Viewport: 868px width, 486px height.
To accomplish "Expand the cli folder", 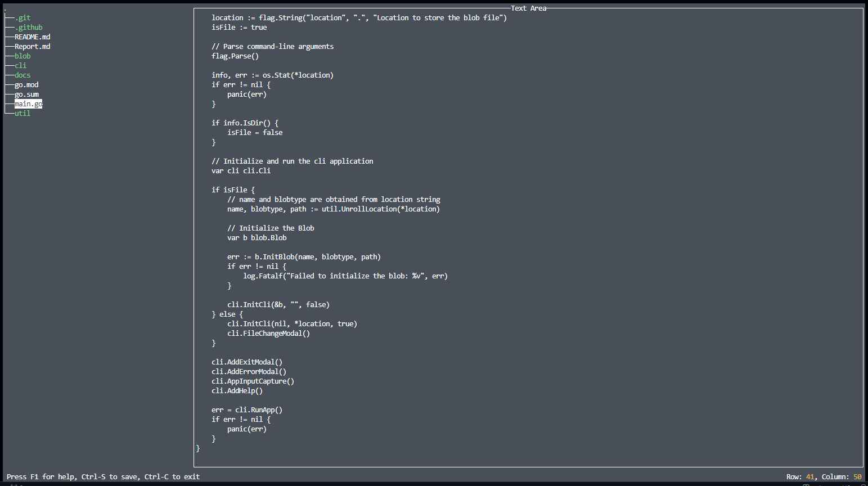I will (21, 66).
